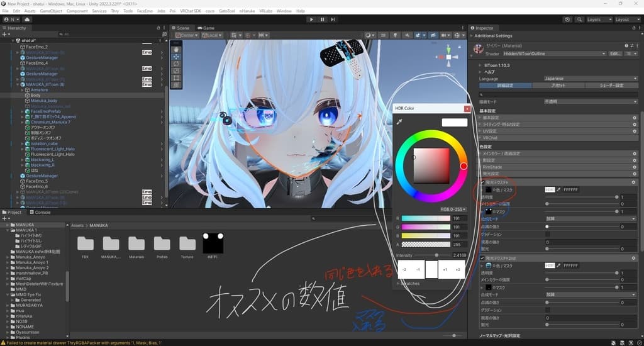Image resolution: width=644 pixels, height=346 pixels.
Task: Open the Texture folder in Assets
Action: [187, 247]
